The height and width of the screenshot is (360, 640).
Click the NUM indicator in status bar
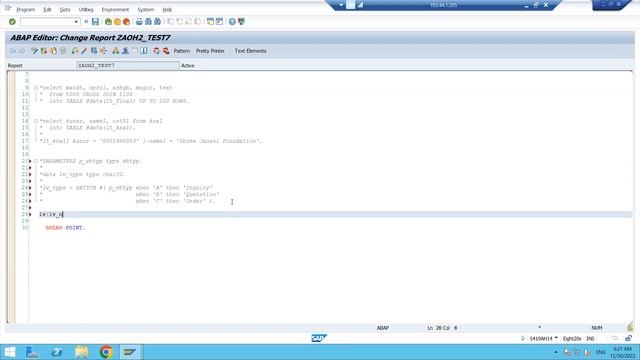point(596,328)
